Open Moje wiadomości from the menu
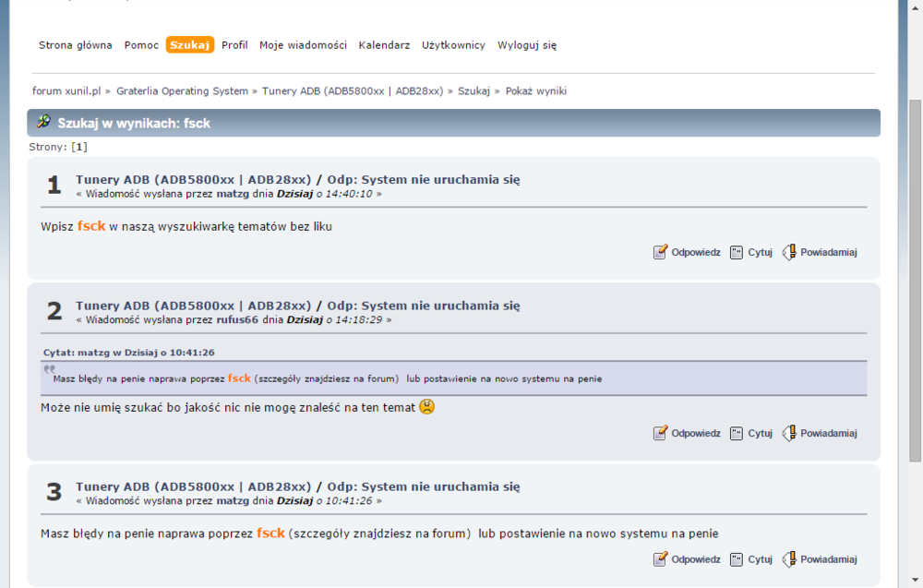 tap(303, 44)
